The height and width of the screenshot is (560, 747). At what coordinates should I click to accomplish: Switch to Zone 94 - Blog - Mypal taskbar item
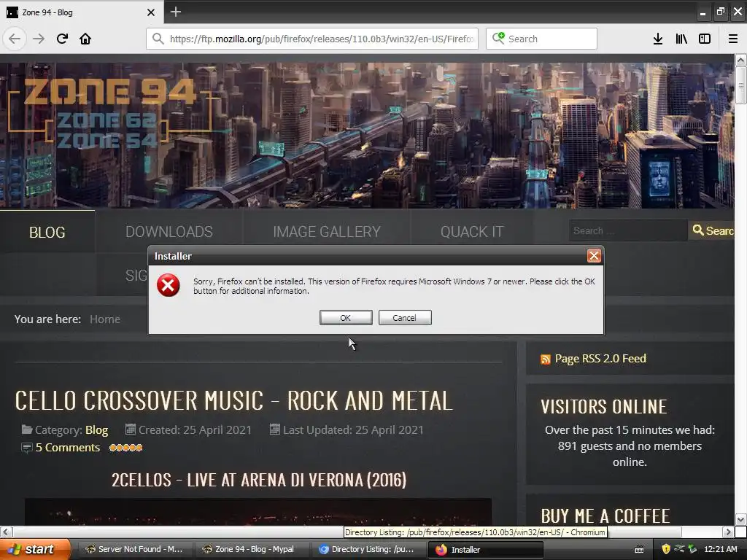[251, 550]
